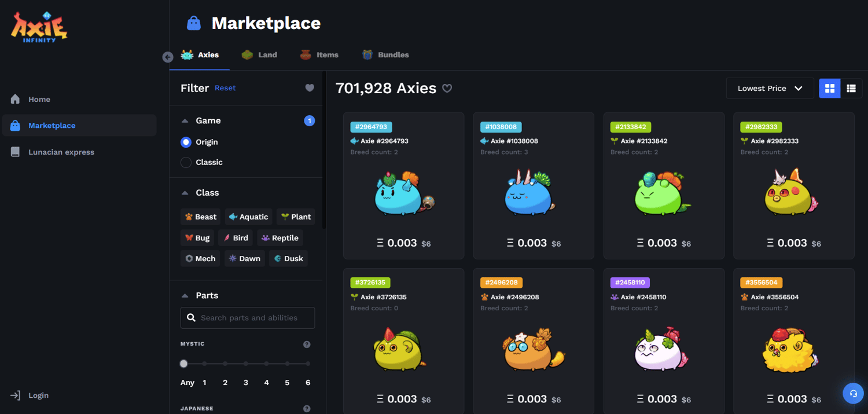
Task: Switch to list view layout
Action: (x=851, y=88)
